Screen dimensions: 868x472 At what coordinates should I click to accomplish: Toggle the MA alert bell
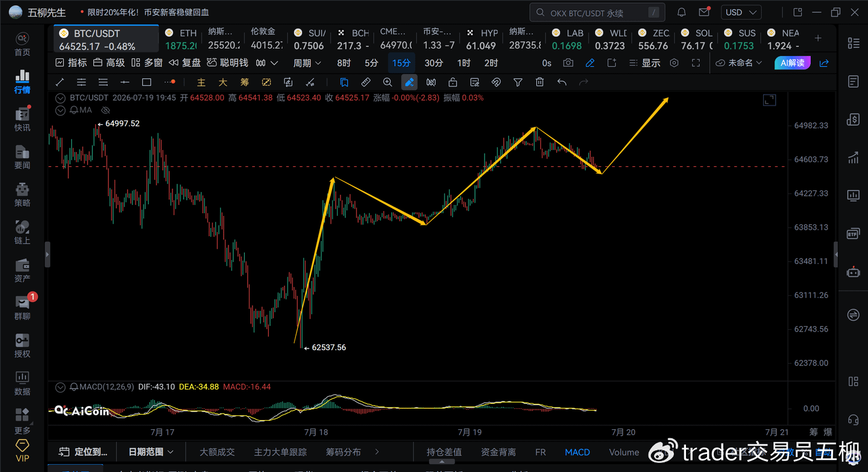(x=74, y=110)
